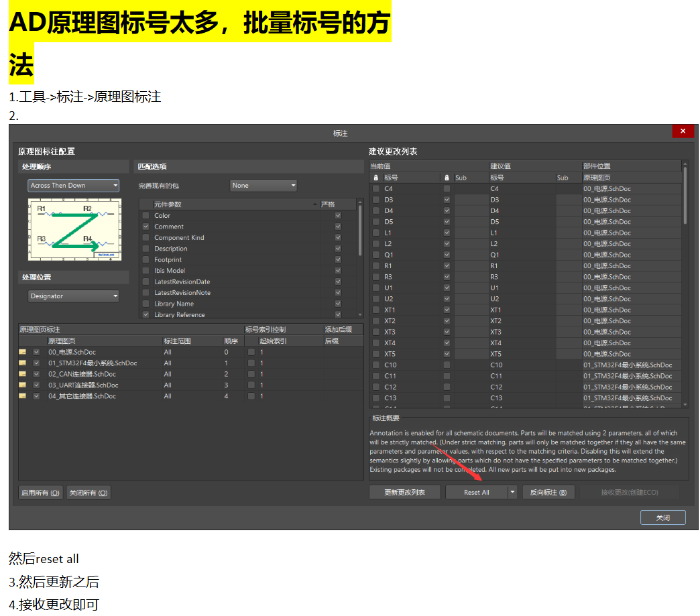700x616 pixels.
Task: Click the 更新更改列表 button
Action: tap(404, 491)
